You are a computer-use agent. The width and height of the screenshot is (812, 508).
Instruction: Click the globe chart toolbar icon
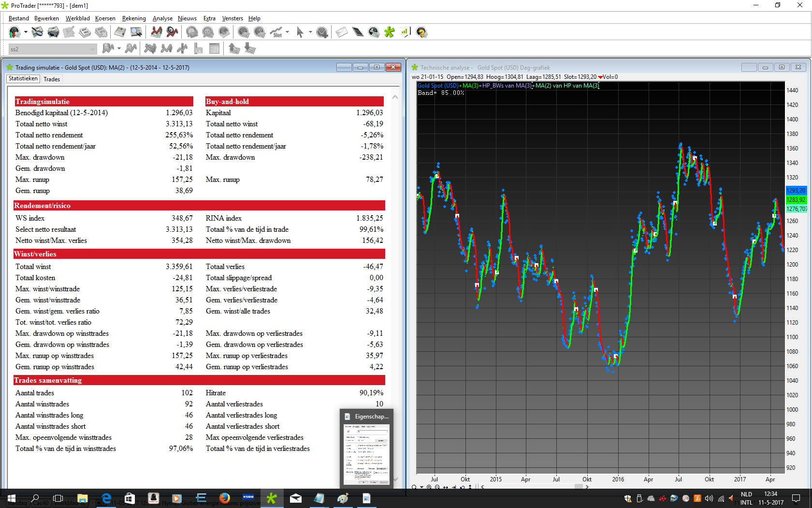(x=14, y=32)
